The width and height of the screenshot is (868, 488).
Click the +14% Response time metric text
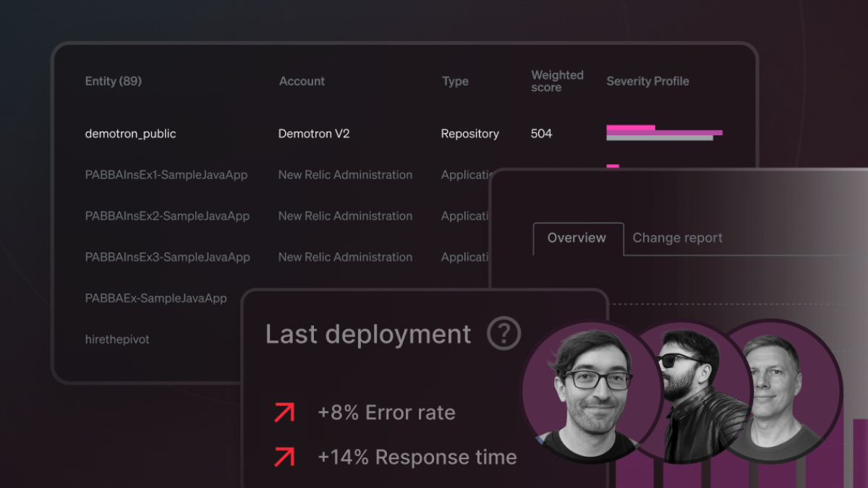click(x=417, y=457)
